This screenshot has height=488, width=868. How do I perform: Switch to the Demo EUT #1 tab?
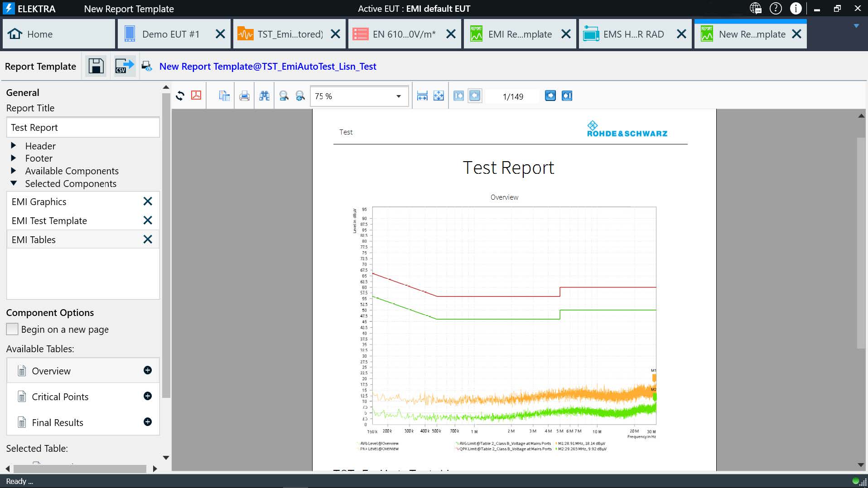170,34
